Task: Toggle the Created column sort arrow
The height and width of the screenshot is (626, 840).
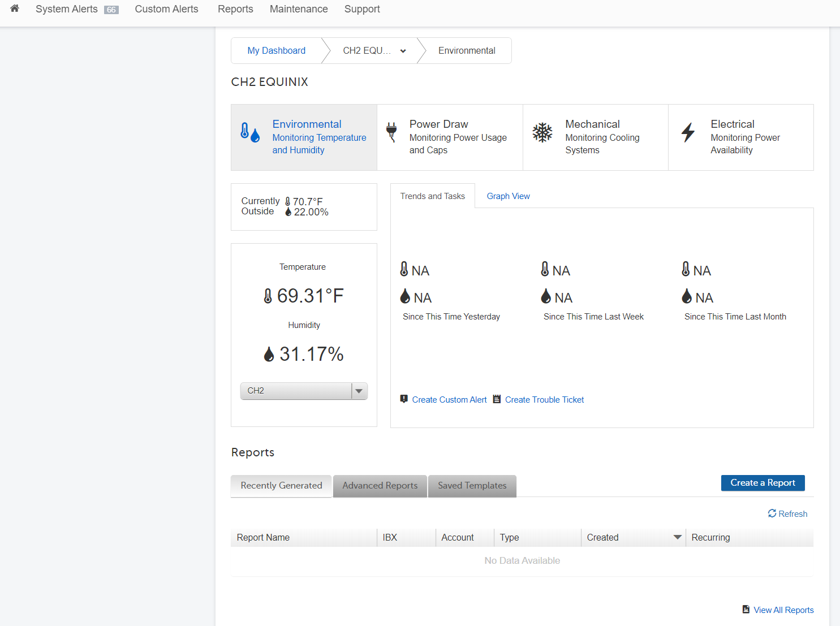Action: (677, 537)
